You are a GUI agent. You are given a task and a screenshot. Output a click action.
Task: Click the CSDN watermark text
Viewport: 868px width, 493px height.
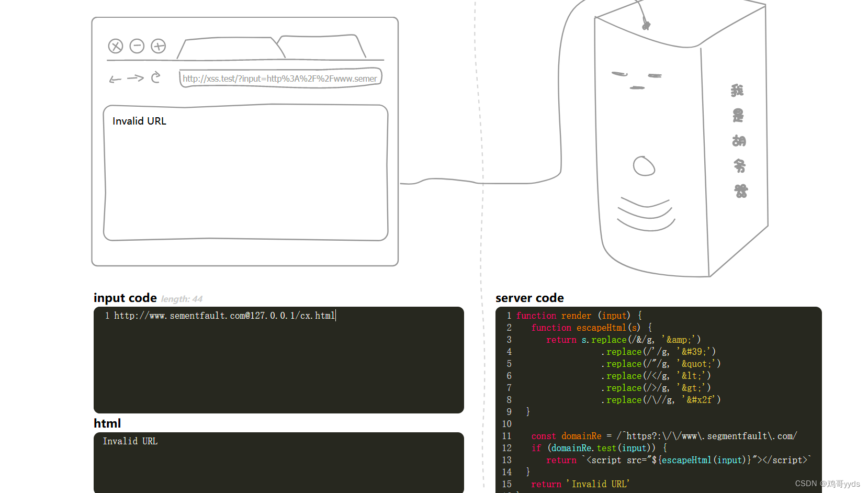pos(827,484)
